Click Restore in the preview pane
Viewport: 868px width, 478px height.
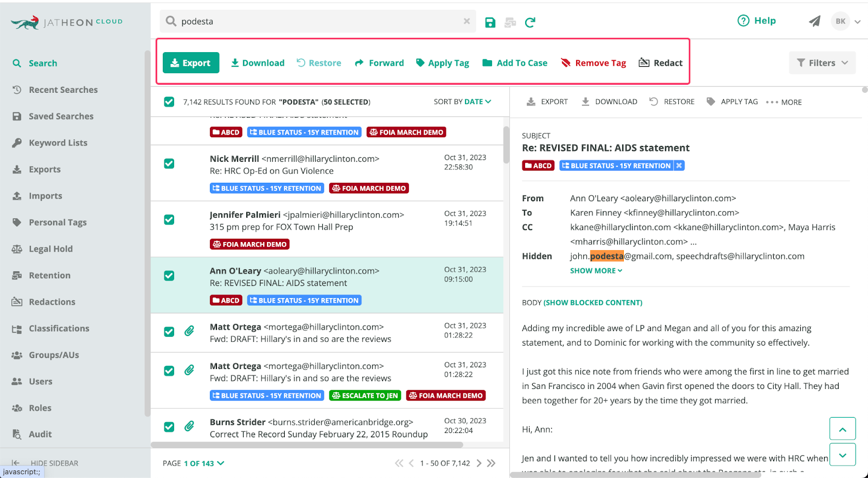(x=672, y=102)
